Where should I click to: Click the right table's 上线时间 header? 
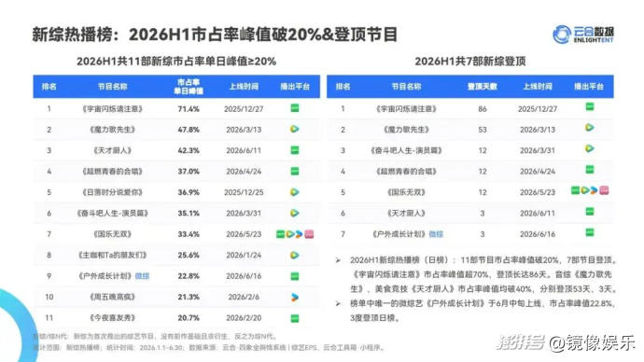click(x=538, y=87)
